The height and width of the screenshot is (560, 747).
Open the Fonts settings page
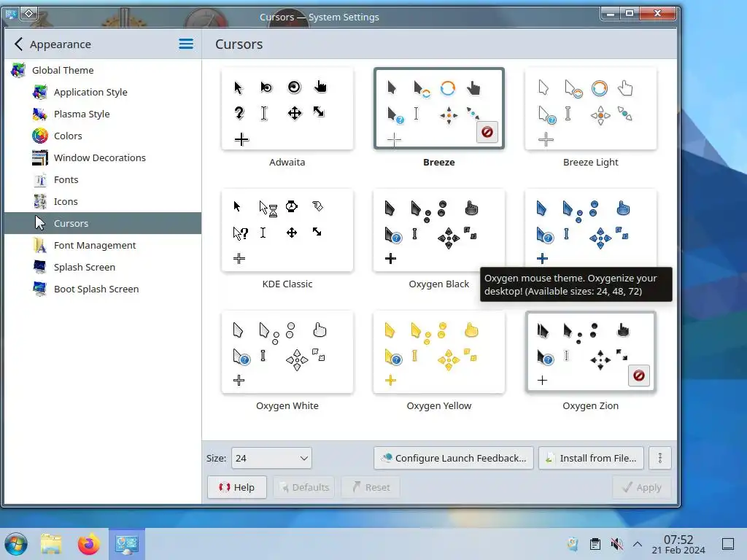[x=102, y=180]
